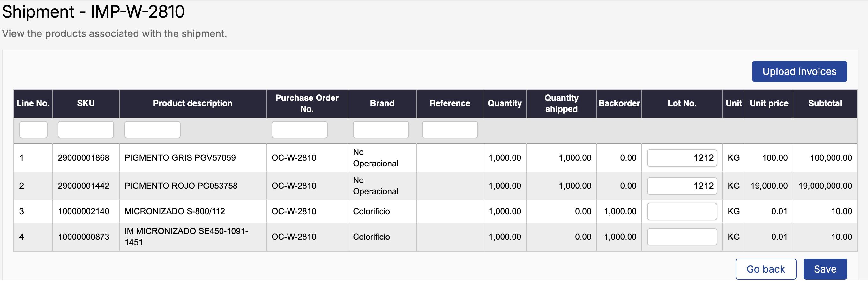Image resolution: width=868 pixels, height=285 pixels.
Task: Click the Upload invoices button
Action: click(x=799, y=71)
